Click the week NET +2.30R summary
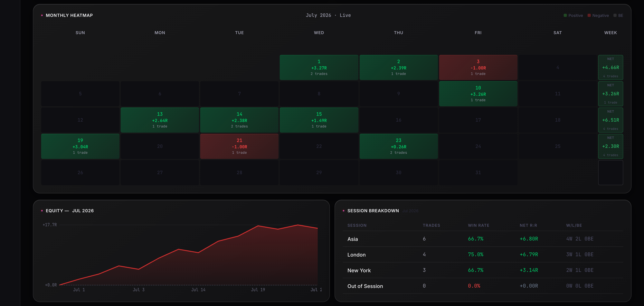This screenshot has width=644, height=306. [611, 146]
